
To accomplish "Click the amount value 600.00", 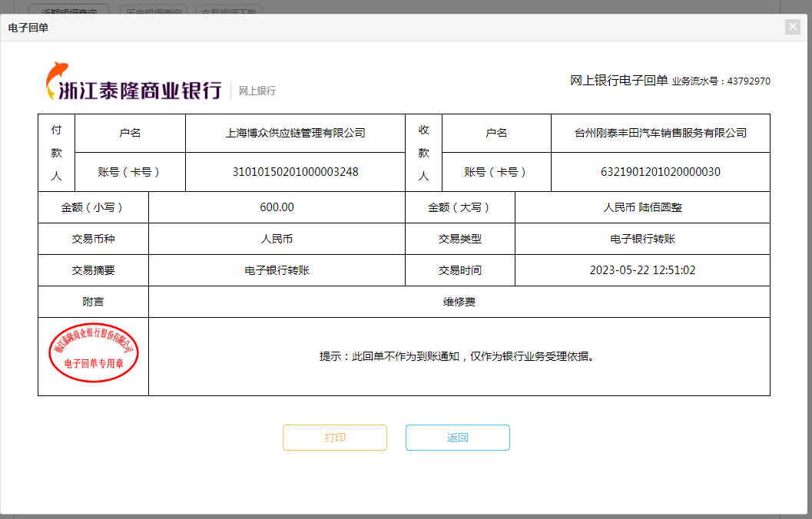I will pyautogui.click(x=277, y=207).
